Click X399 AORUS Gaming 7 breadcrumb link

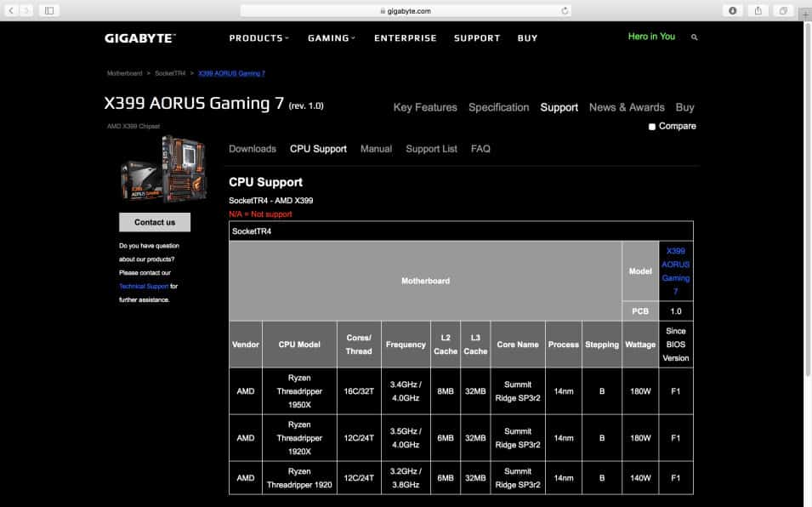(231, 73)
